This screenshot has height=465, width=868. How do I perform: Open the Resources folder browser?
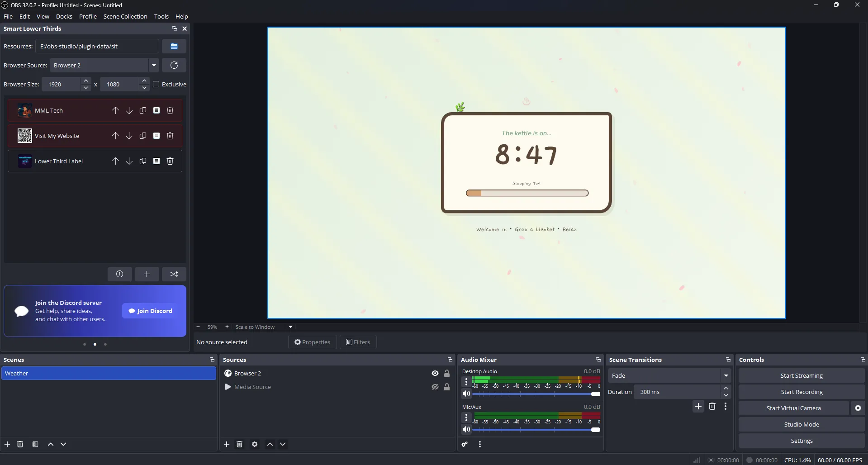click(x=174, y=46)
